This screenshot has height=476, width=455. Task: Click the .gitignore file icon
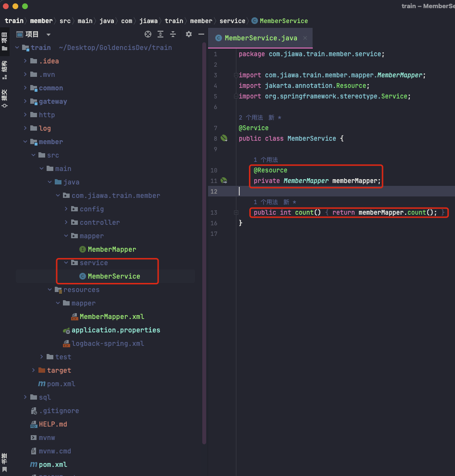[34, 411]
